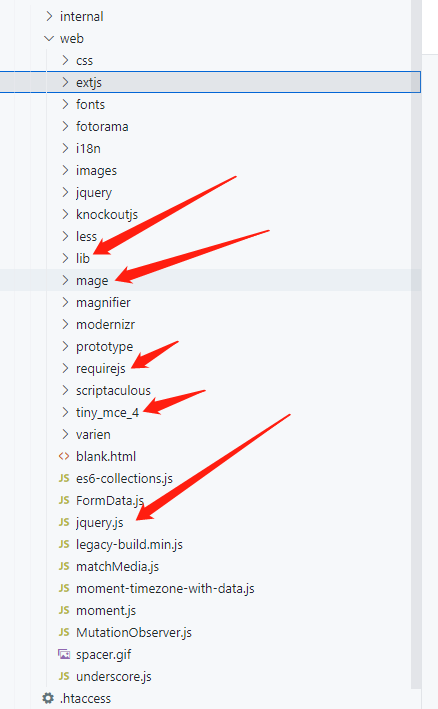Open legacy-build.min.js file
Viewport: 438px width, 709px height.
point(129,544)
